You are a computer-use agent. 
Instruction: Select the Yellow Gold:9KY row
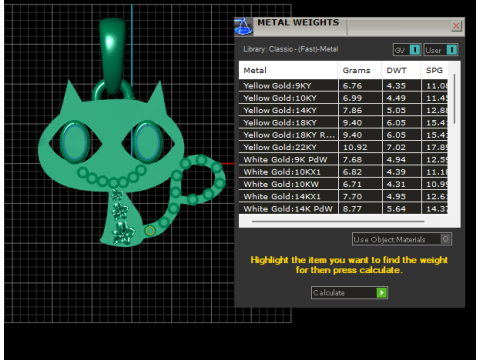pos(343,86)
